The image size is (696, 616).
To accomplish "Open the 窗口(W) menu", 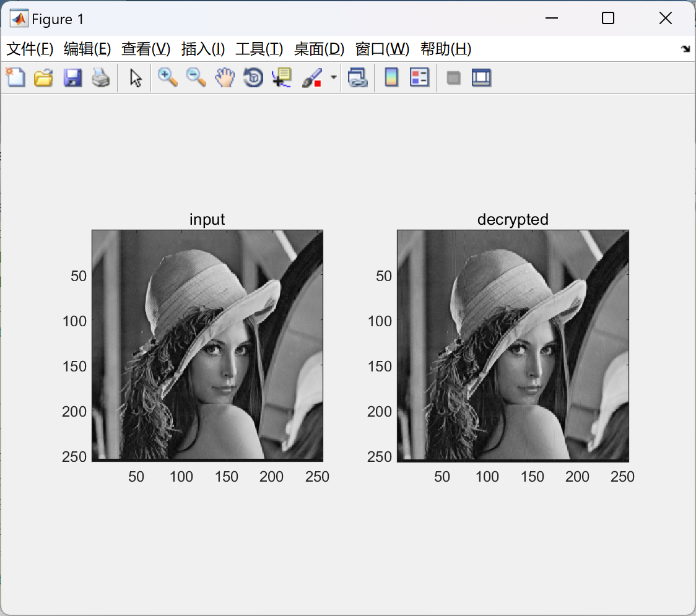I will click(382, 49).
